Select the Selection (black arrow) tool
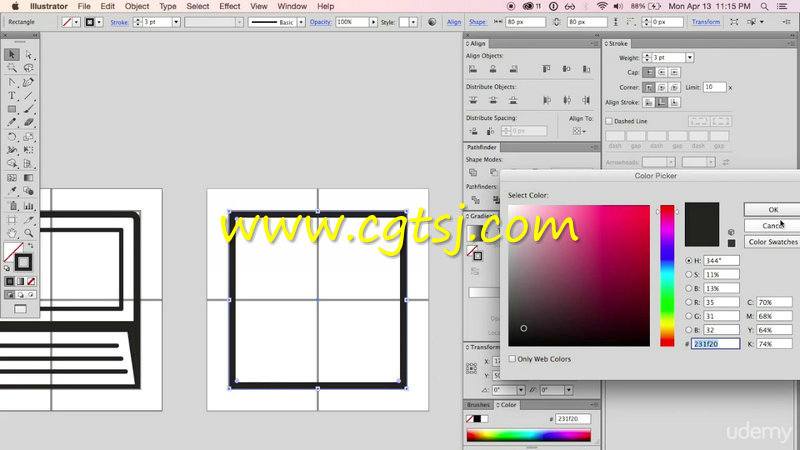Screen dimensions: 800x450 tap(12, 55)
